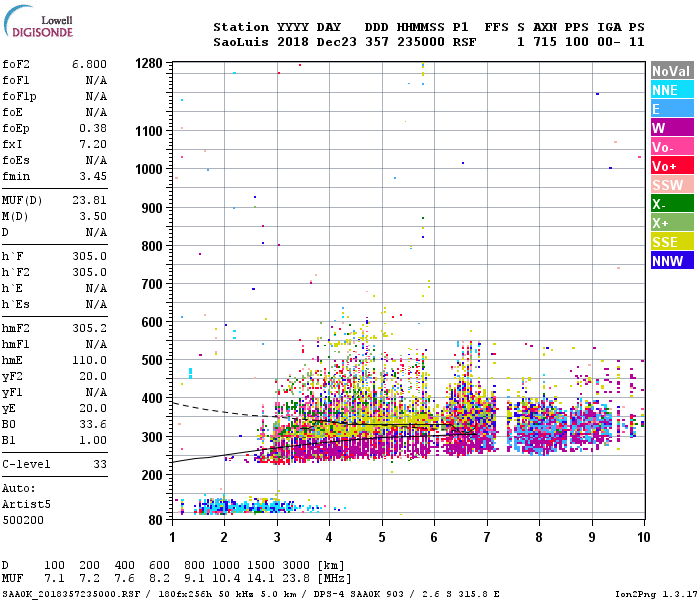Click the 5 MHz x-axis label

coord(382,537)
